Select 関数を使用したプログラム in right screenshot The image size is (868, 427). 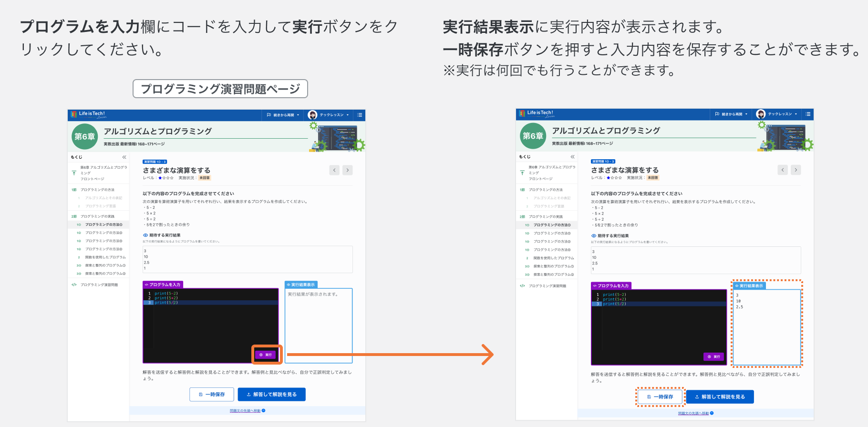point(554,258)
